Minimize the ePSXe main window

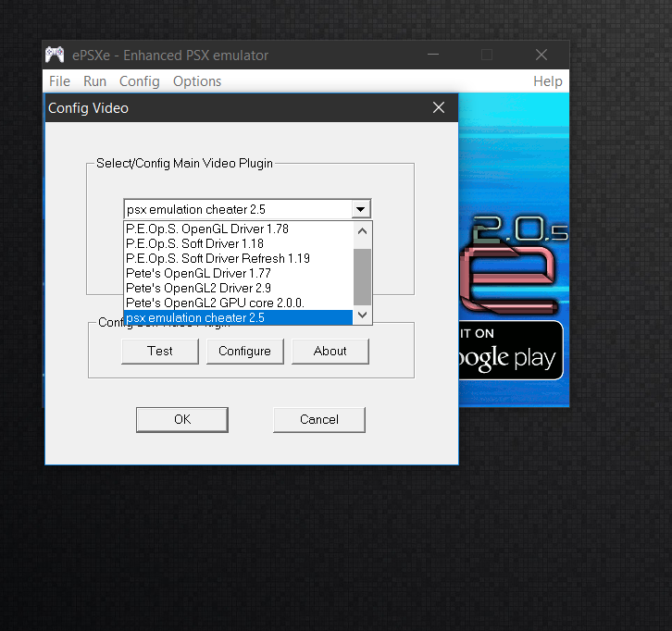[x=433, y=55]
